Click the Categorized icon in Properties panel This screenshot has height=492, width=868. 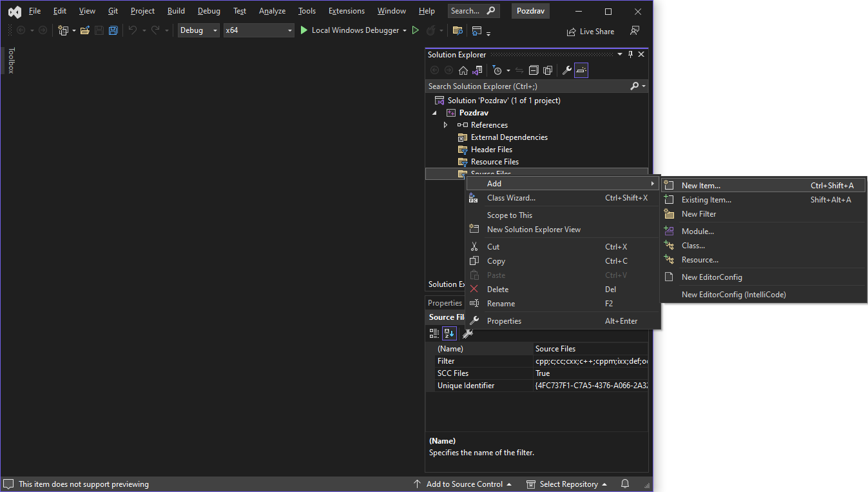[x=434, y=333]
